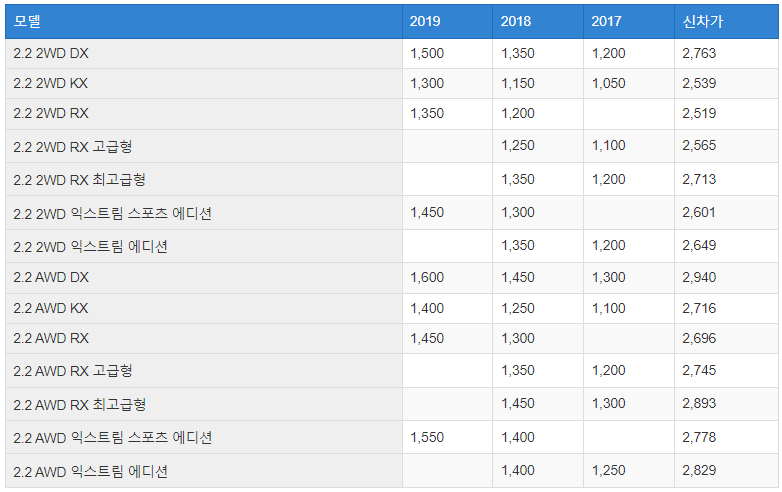Select the plain 2.2 AWD RX model name
The height and width of the screenshot is (492, 782).
(51, 338)
